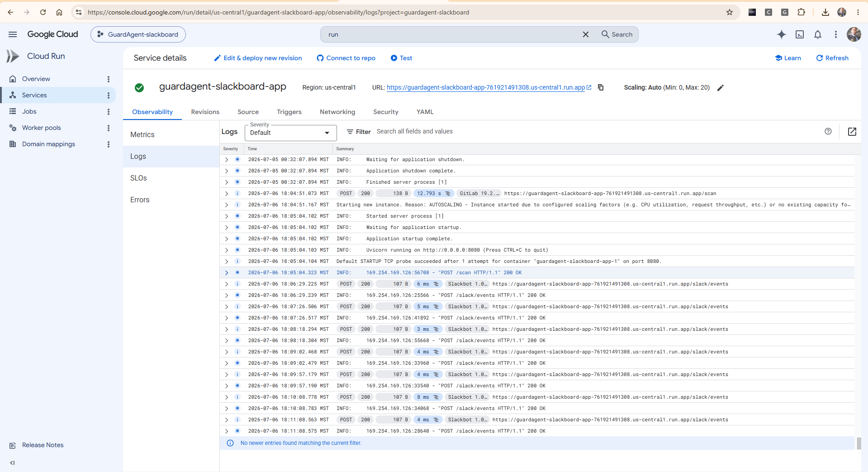Expand the GitLab POST /scan log entry
The width and height of the screenshot is (868, 472).
(x=227, y=193)
